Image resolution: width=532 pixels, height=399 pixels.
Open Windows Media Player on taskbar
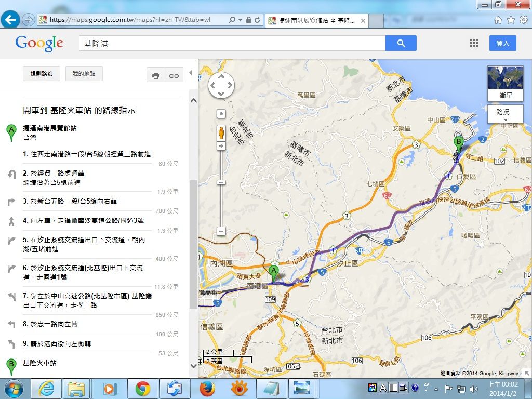click(x=110, y=389)
